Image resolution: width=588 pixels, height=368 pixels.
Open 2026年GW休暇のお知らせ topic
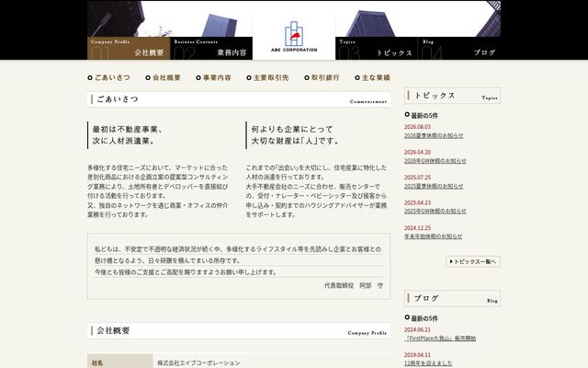pyautogui.click(x=435, y=161)
